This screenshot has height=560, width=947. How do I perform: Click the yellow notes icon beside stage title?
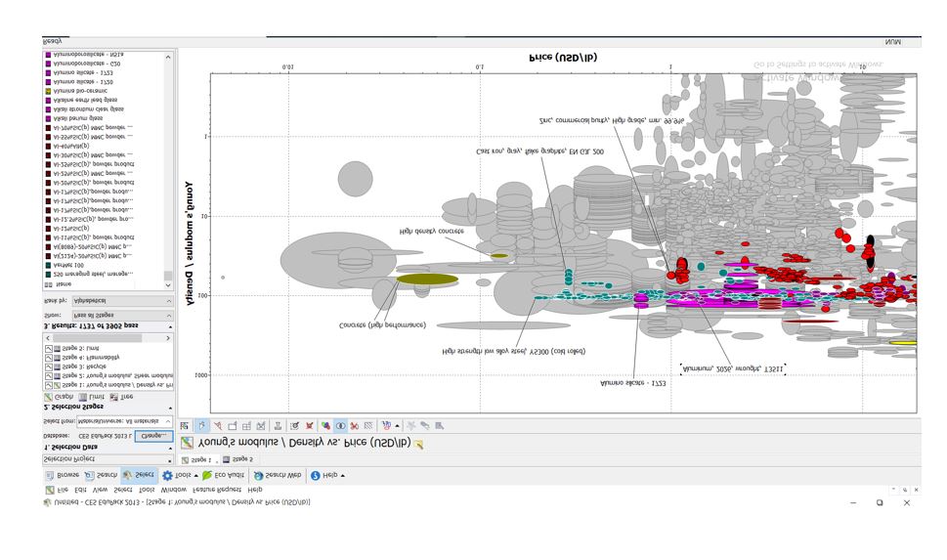coord(418,444)
